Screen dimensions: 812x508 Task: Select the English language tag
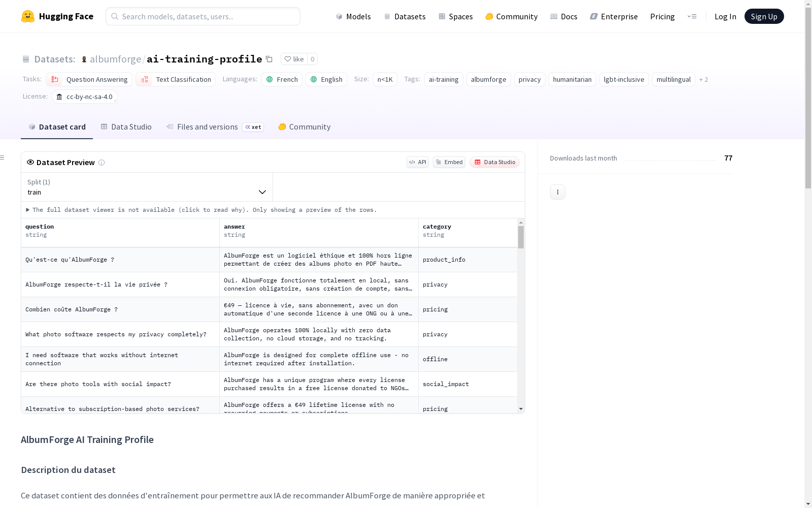tap(326, 79)
